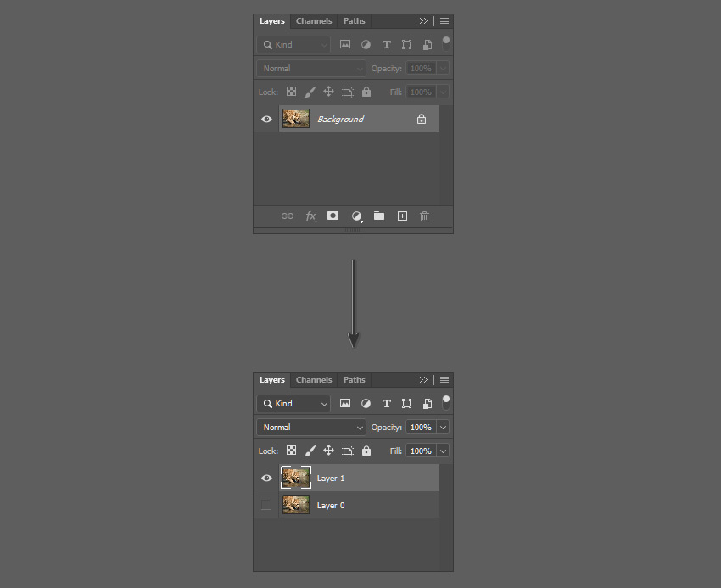Switch to Channels tab in bottom panel
The image size is (721, 588).
tap(314, 380)
